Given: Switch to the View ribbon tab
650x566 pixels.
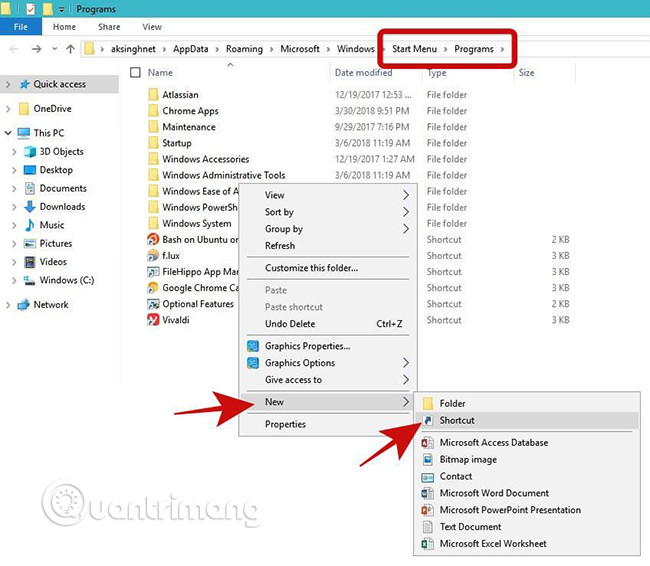Looking at the screenshot, I should 152,27.
